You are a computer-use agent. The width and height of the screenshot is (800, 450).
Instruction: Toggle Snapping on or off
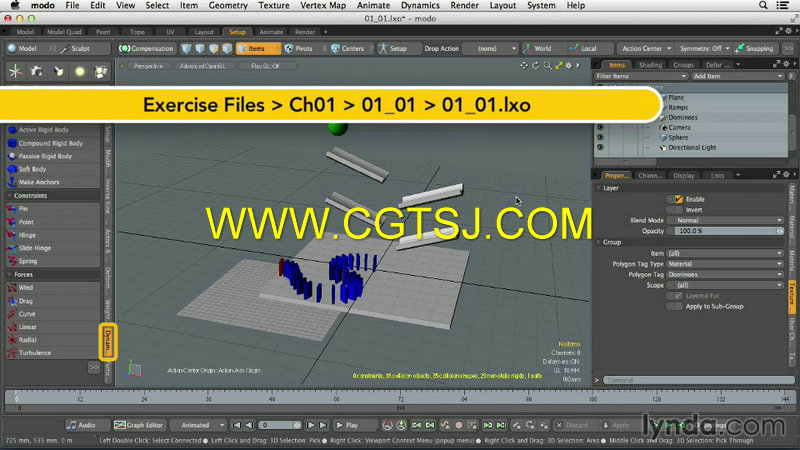pyautogui.click(x=755, y=48)
